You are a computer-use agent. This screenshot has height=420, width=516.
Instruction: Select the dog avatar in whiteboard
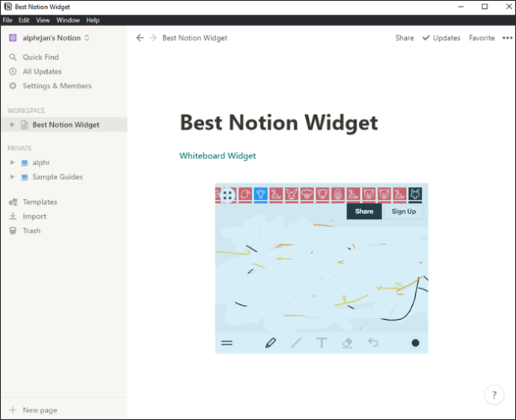[x=322, y=194]
